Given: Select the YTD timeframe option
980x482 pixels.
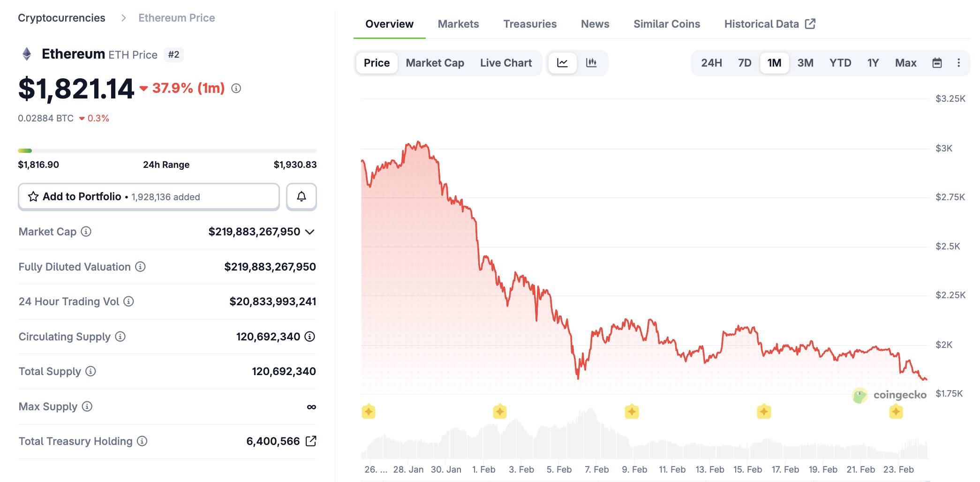Looking at the screenshot, I should (x=841, y=62).
